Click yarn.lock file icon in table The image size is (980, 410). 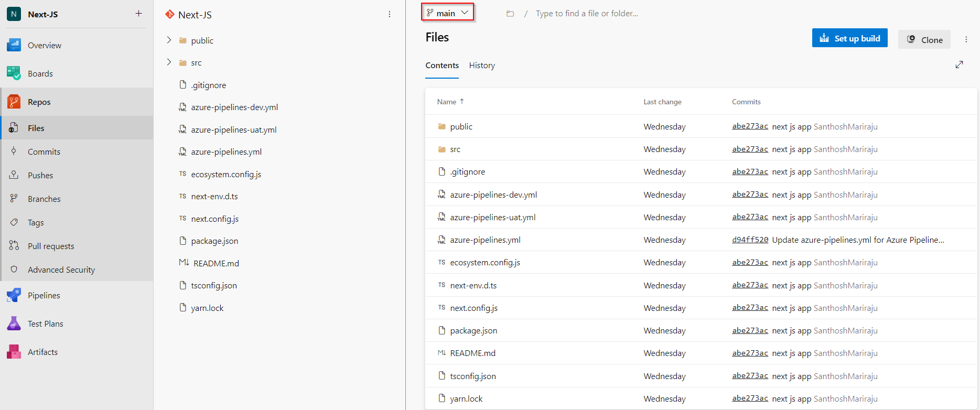441,398
